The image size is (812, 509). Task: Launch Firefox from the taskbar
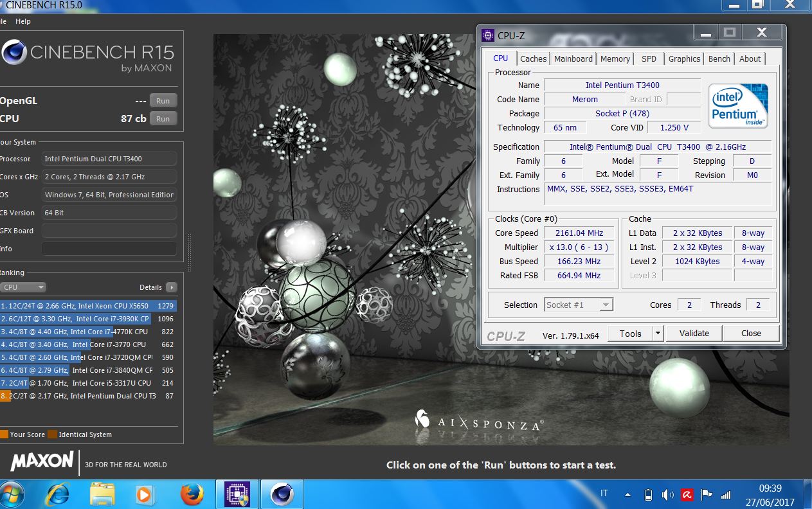coord(192,494)
